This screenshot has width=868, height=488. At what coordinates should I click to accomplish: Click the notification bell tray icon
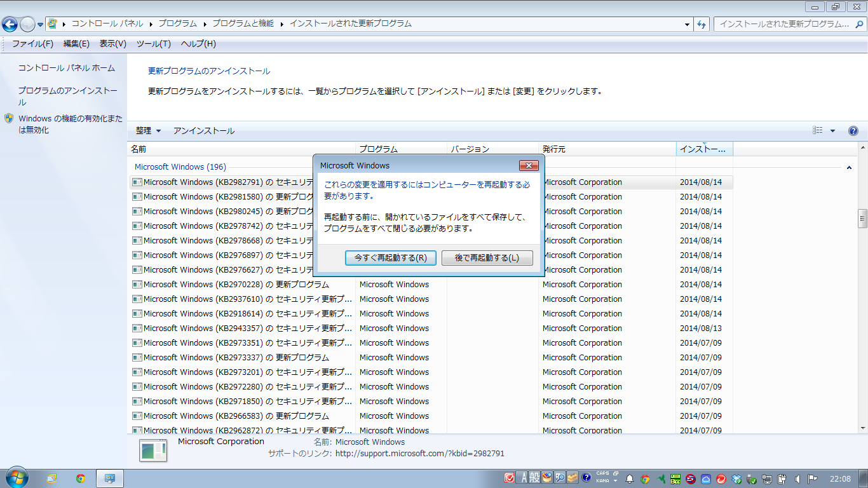point(630,479)
